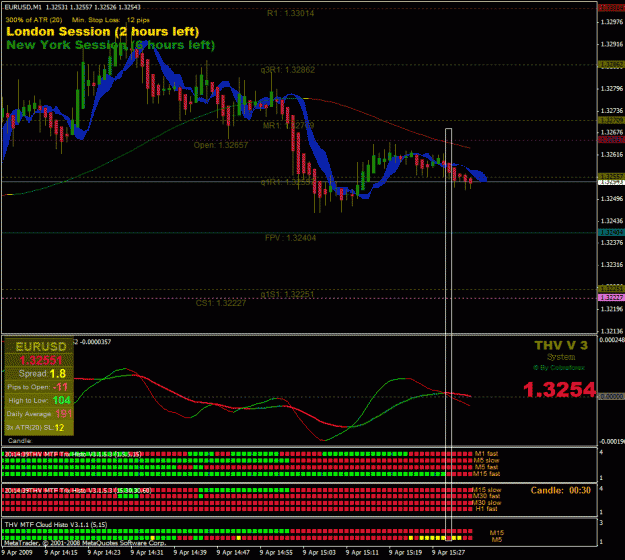Click the 'High to Low: 104' row
This screenshot has width=625, height=560.
[x=39, y=400]
